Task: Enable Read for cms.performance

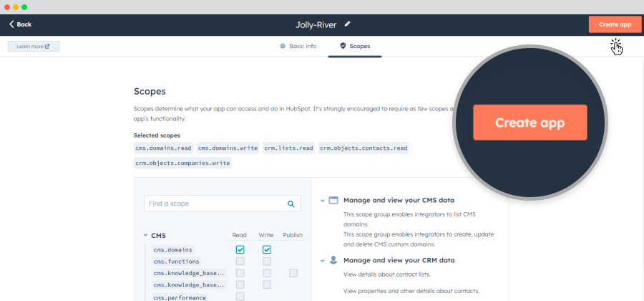Action: point(240,297)
